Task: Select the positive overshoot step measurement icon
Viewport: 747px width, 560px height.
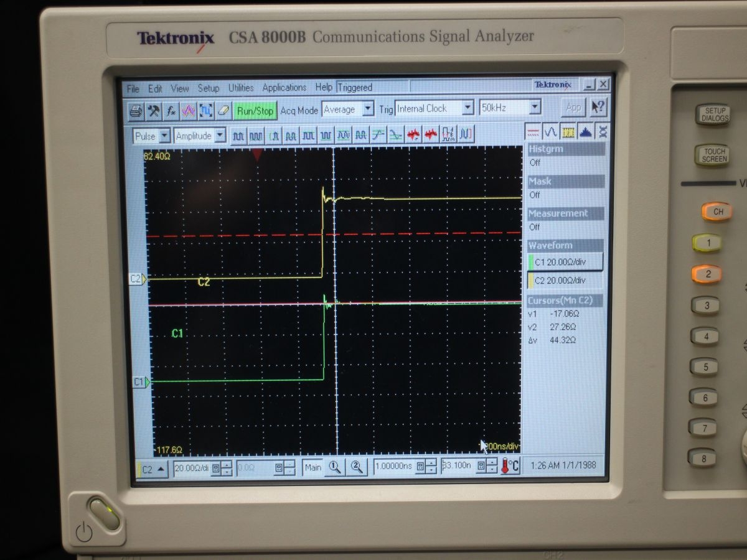Action: [x=378, y=134]
